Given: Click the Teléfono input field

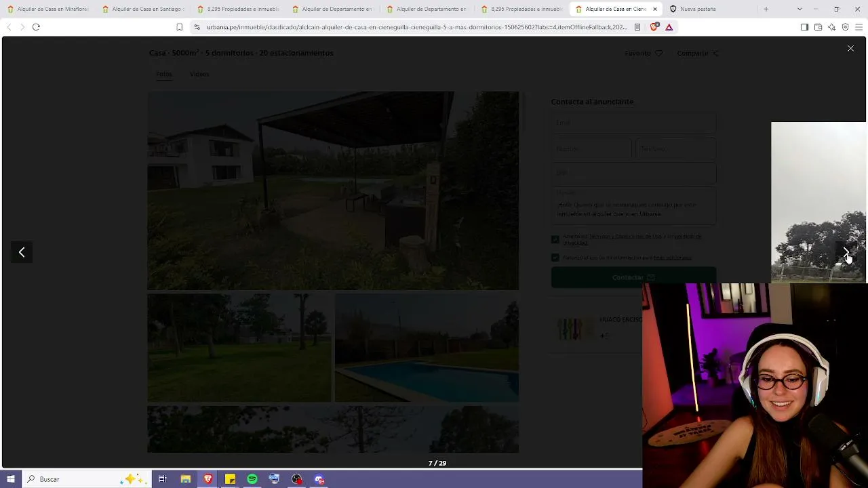Looking at the screenshot, I should pos(675,148).
